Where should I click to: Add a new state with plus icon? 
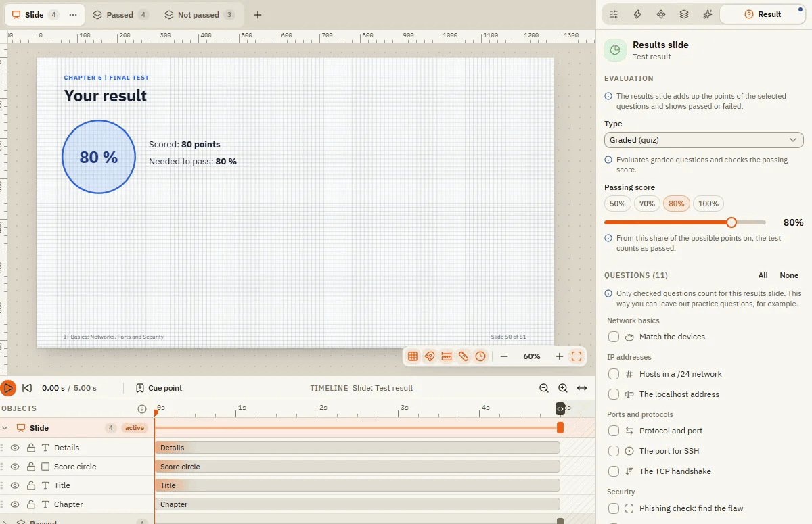tap(258, 15)
